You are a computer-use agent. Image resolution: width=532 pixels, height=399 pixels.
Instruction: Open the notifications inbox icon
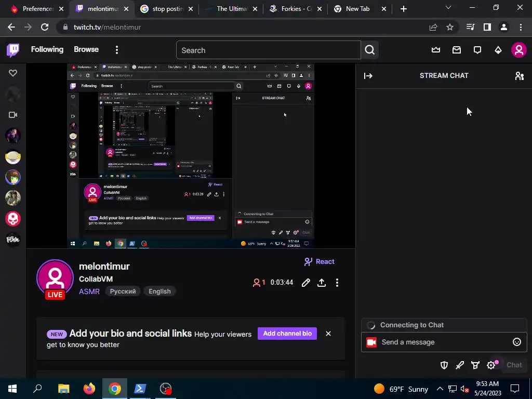click(457, 50)
